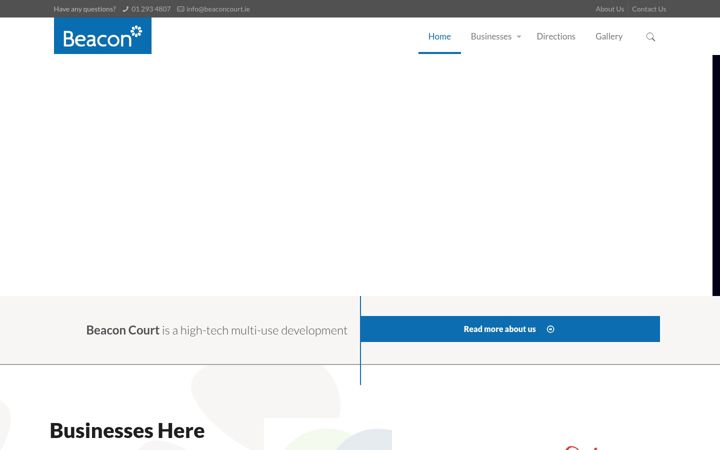Email info@beaconcourt.ie

[218, 9]
